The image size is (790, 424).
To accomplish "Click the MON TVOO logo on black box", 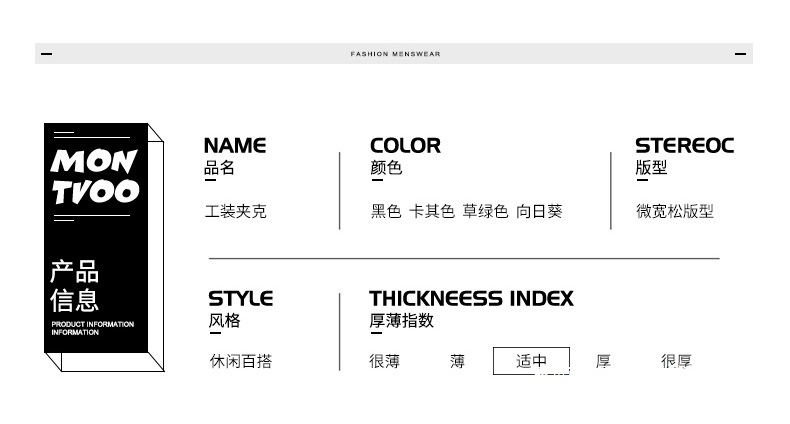I will pyautogui.click(x=95, y=177).
